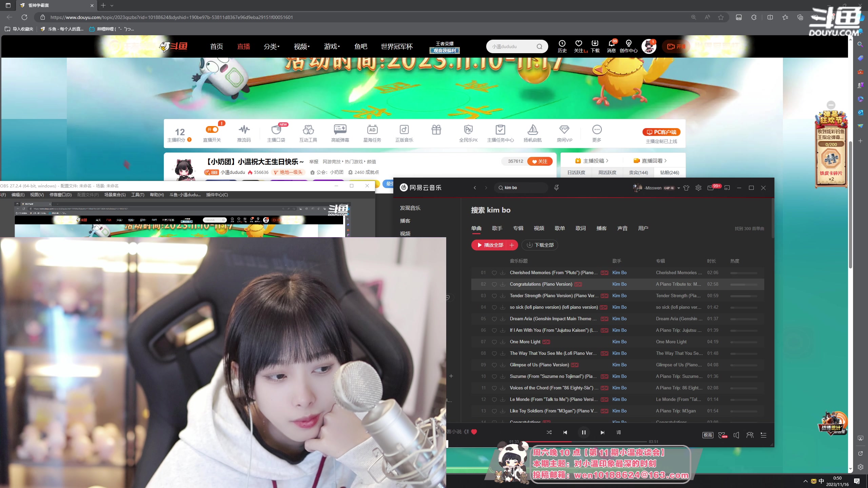Open 发现音乐 in the NetEase sidebar
This screenshot has height=488, width=868.
(410, 208)
